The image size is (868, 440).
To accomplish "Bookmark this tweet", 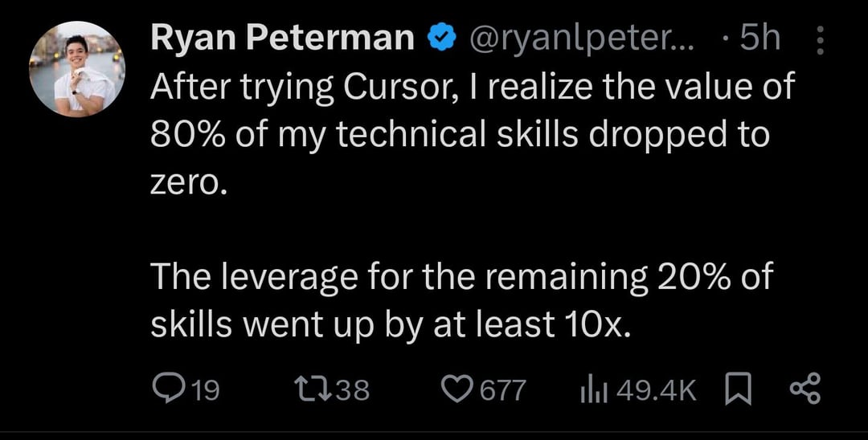I will click(736, 390).
